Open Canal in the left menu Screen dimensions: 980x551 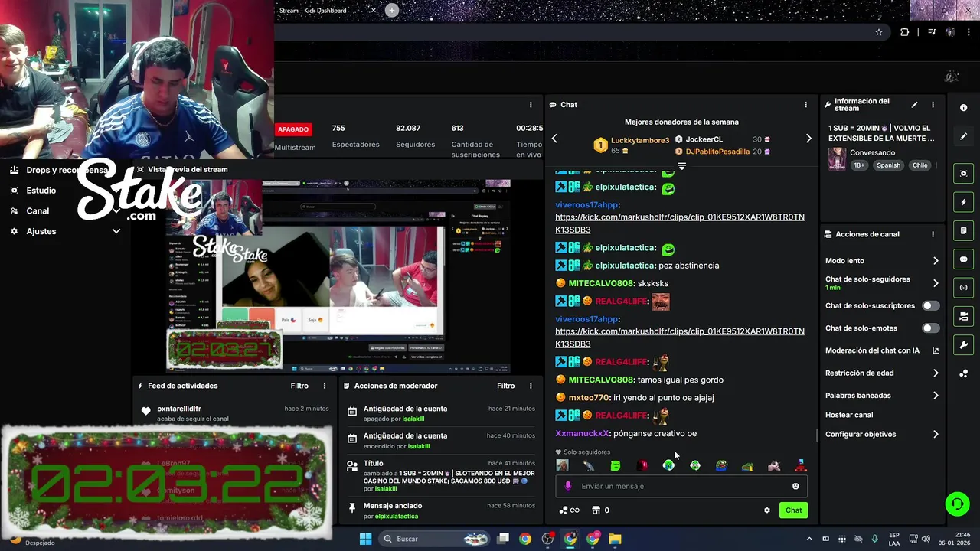38,210
